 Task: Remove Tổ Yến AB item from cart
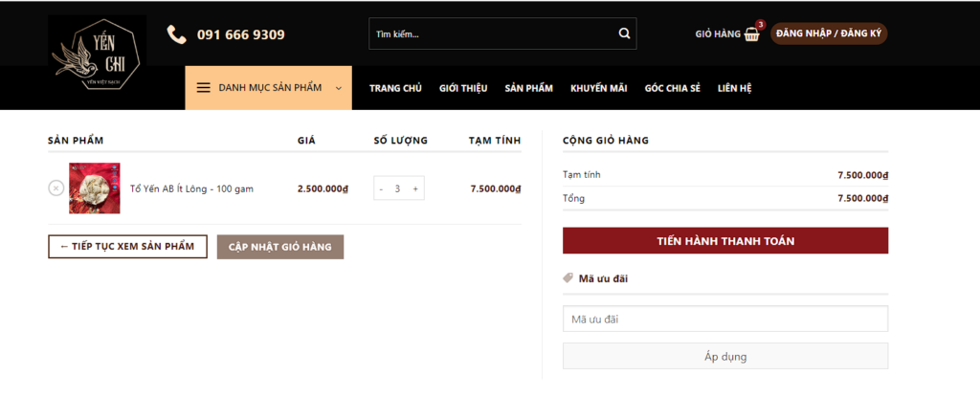tap(56, 188)
